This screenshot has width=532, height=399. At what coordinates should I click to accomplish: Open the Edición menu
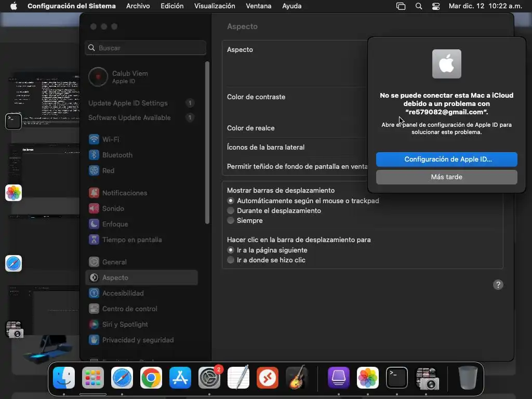point(172,6)
